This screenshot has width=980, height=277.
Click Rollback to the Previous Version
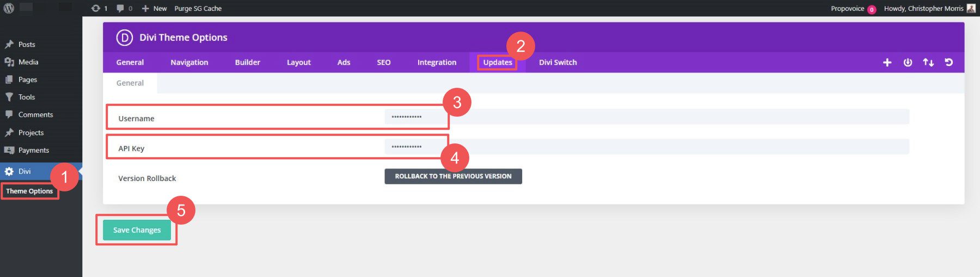pyautogui.click(x=453, y=176)
